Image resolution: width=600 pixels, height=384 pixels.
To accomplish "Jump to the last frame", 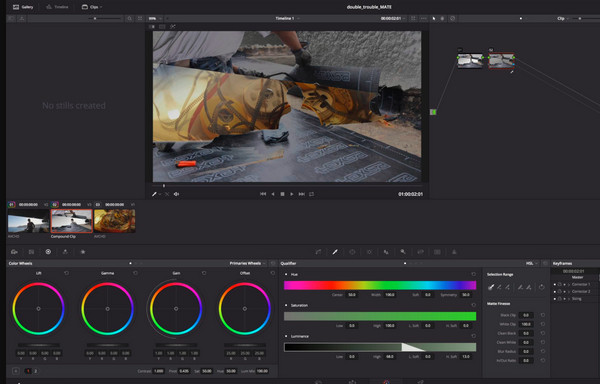I will (x=302, y=194).
